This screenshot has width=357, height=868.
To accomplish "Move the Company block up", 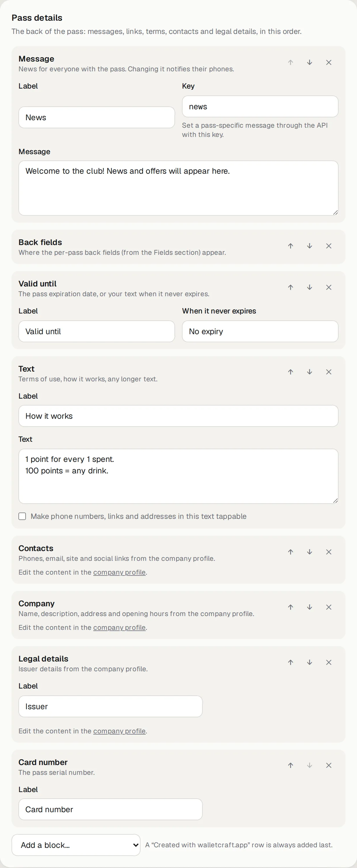I will click(x=290, y=607).
